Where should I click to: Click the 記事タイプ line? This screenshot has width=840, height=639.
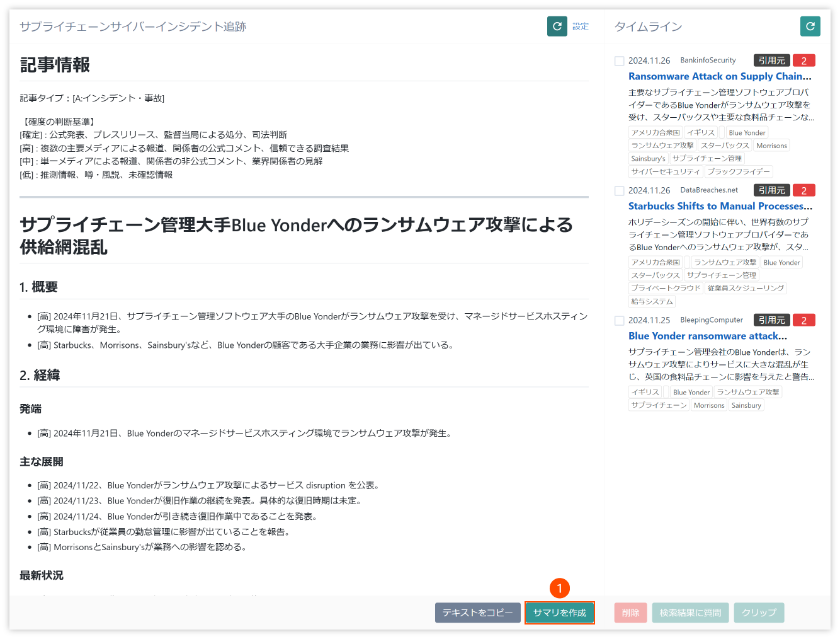(x=92, y=98)
